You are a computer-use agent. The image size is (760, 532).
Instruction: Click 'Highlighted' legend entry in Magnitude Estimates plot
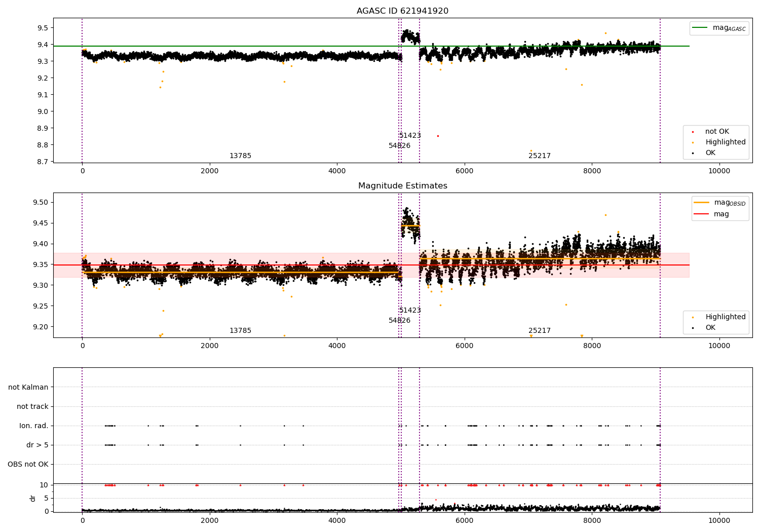point(726,317)
